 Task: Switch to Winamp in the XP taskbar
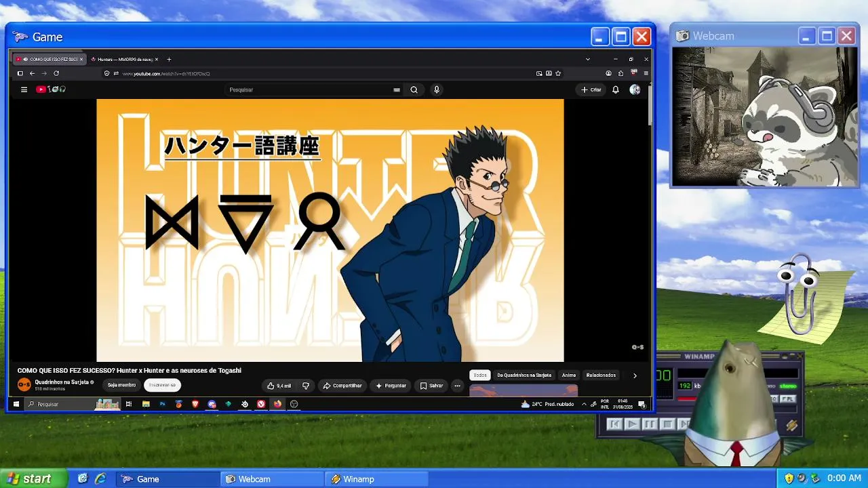tap(376, 479)
